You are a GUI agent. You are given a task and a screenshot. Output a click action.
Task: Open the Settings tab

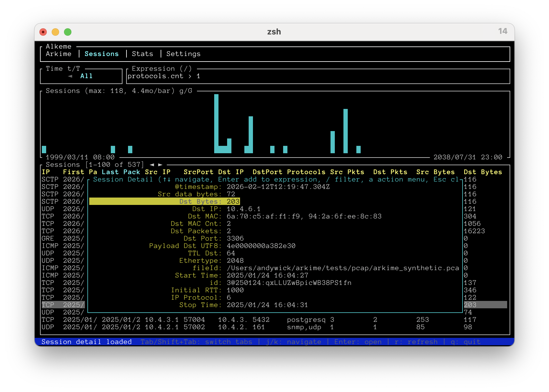point(183,54)
